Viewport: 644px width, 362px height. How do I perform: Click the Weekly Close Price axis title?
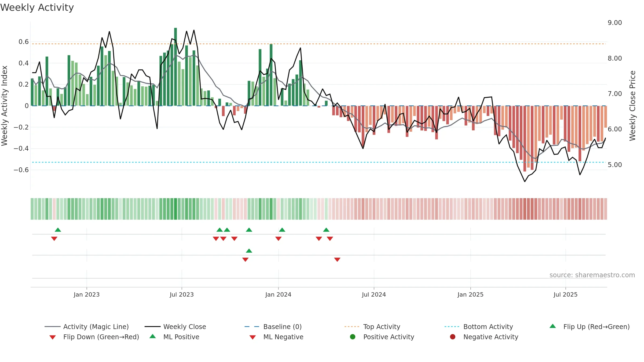632,106
